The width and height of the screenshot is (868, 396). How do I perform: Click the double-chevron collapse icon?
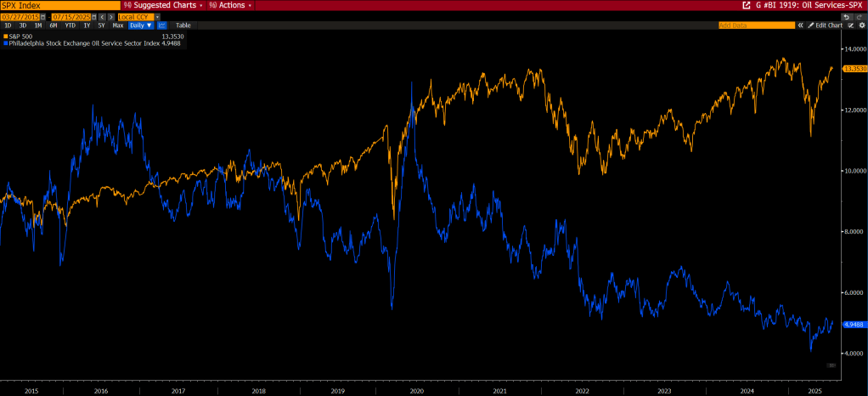(800, 25)
